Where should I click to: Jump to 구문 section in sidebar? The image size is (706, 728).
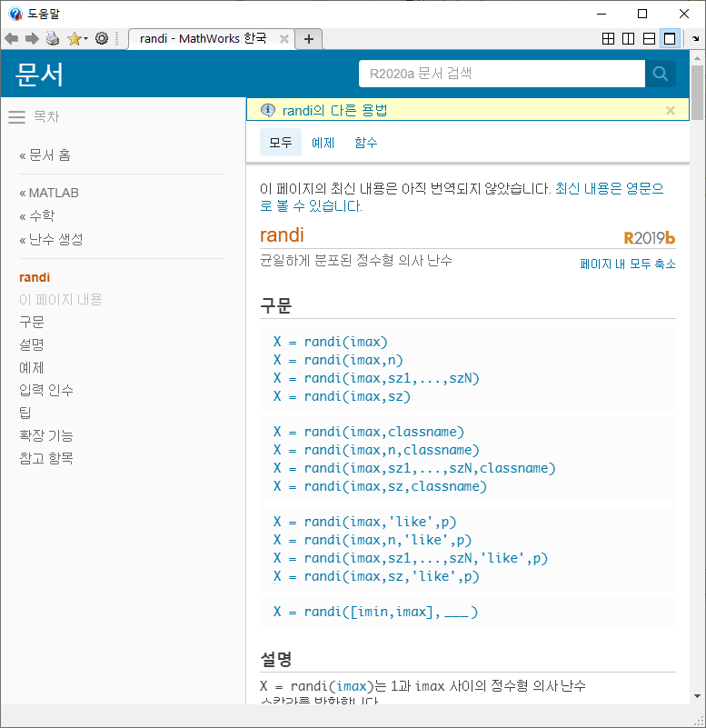[x=32, y=323]
